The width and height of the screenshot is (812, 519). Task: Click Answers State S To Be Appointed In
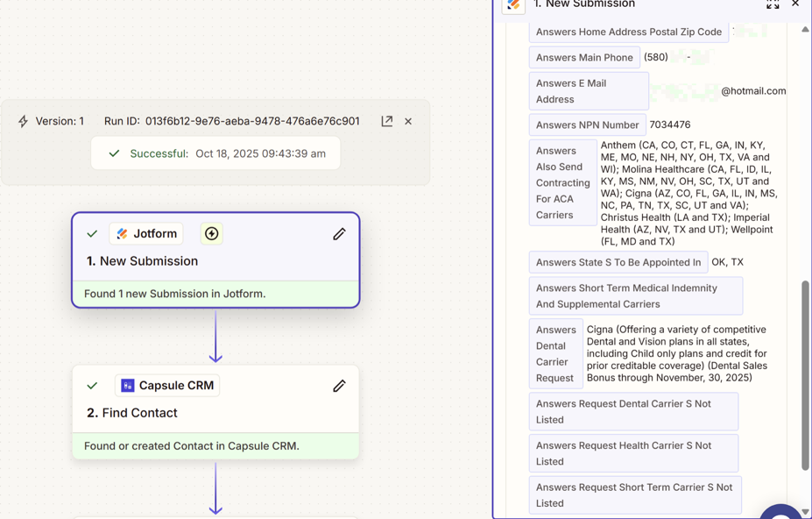click(x=618, y=262)
